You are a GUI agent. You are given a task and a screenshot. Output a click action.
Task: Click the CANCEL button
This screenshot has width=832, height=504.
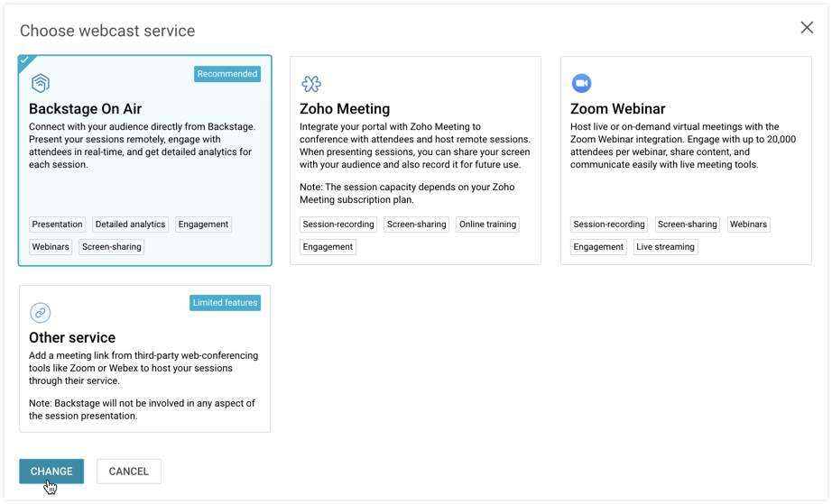pyautogui.click(x=129, y=471)
